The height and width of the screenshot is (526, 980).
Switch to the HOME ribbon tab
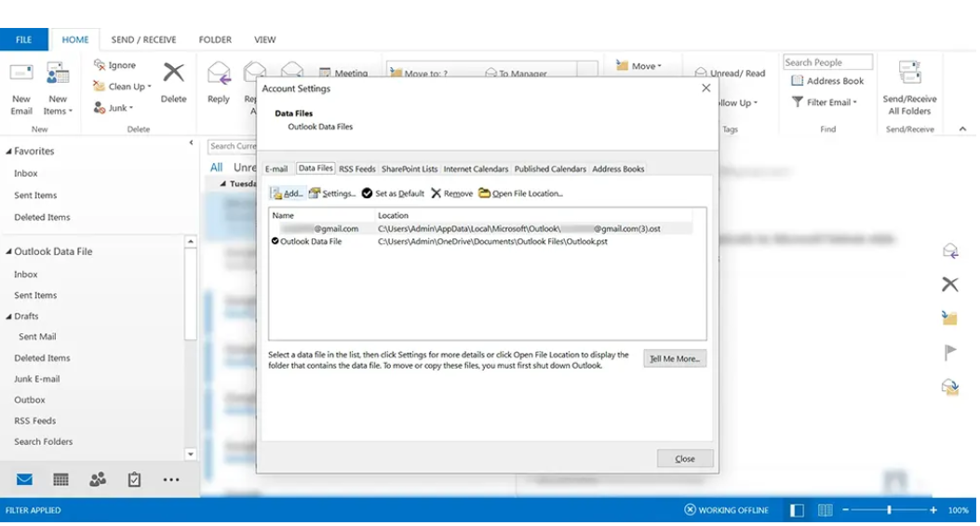(x=75, y=39)
